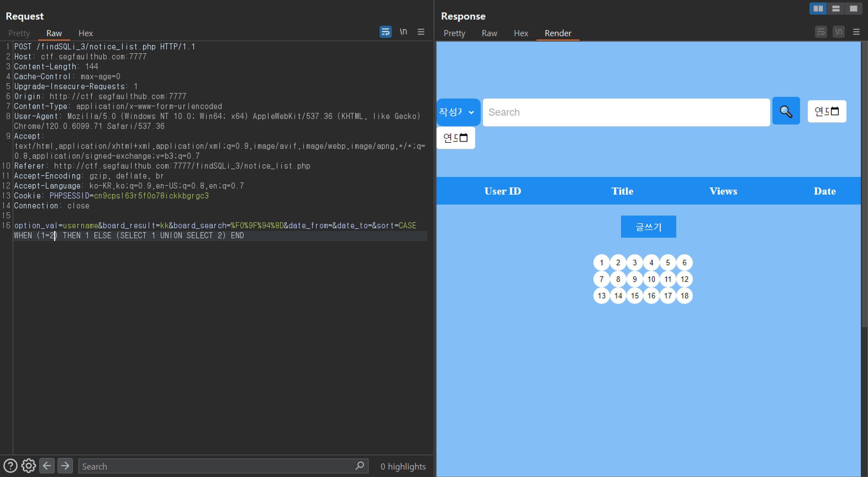Select top-bottom split layout icon

[836, 9]
